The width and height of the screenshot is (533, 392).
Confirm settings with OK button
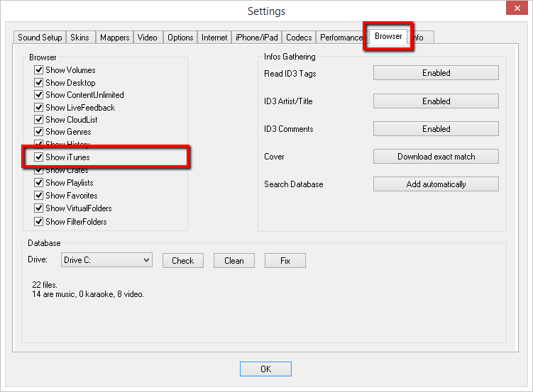[265, 369]
